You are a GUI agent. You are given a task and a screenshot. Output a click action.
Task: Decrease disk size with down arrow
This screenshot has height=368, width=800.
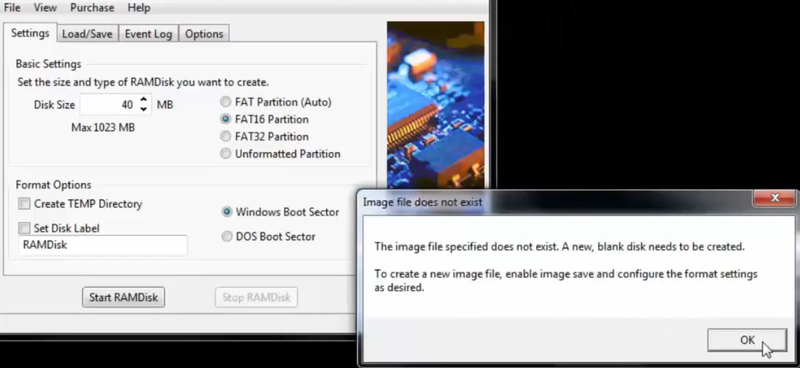coord(144,109)
